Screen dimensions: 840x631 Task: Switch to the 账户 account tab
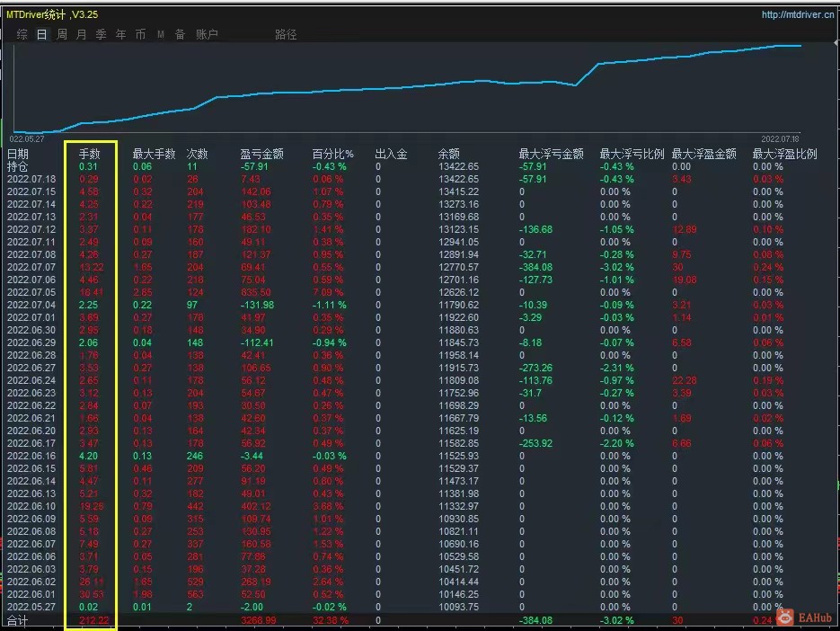pos(207,34)
